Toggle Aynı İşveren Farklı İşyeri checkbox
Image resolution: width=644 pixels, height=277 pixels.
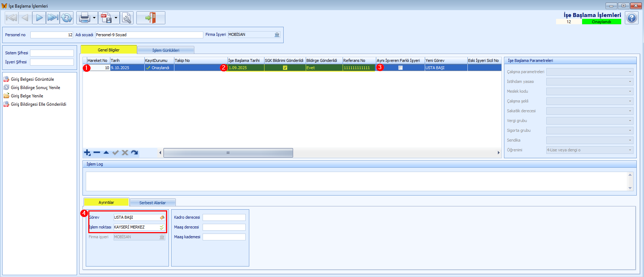[x=401, y=68]
